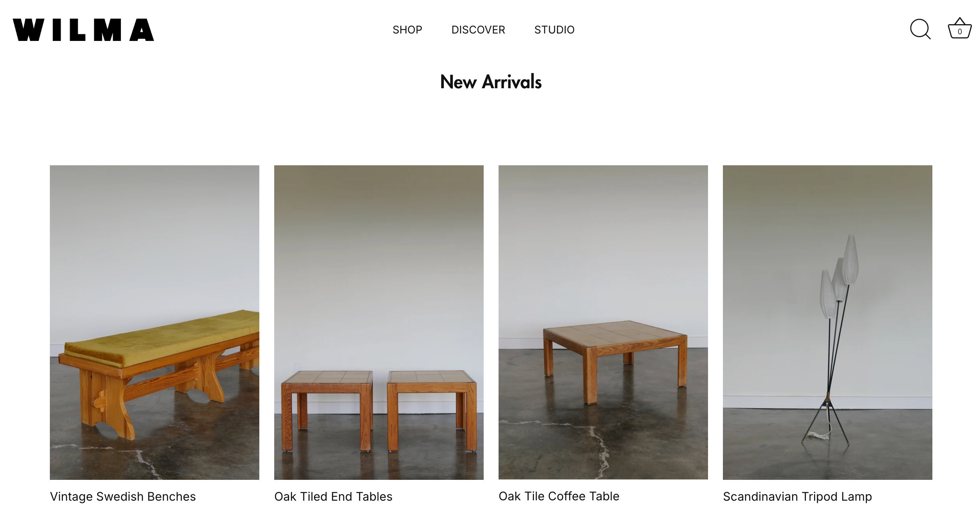980x510 pixels.
Task: Click the New Arrivals heading
Action: coord(490,82)
